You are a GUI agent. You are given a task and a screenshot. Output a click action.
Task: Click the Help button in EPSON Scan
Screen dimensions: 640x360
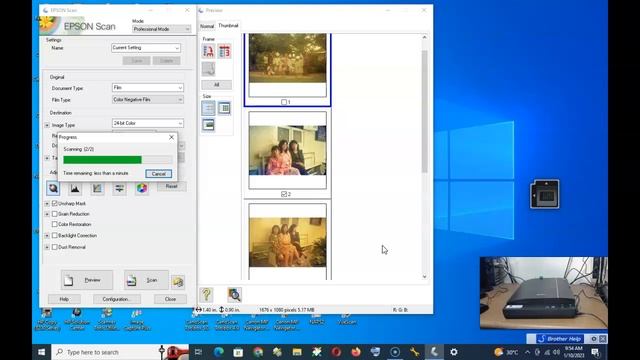[64, 299]
